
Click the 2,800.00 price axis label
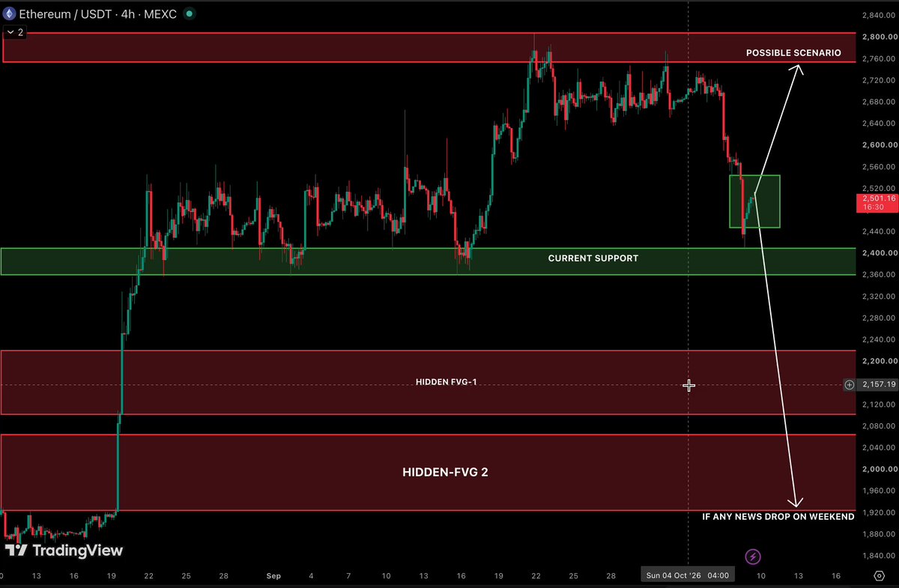[880, 37]
